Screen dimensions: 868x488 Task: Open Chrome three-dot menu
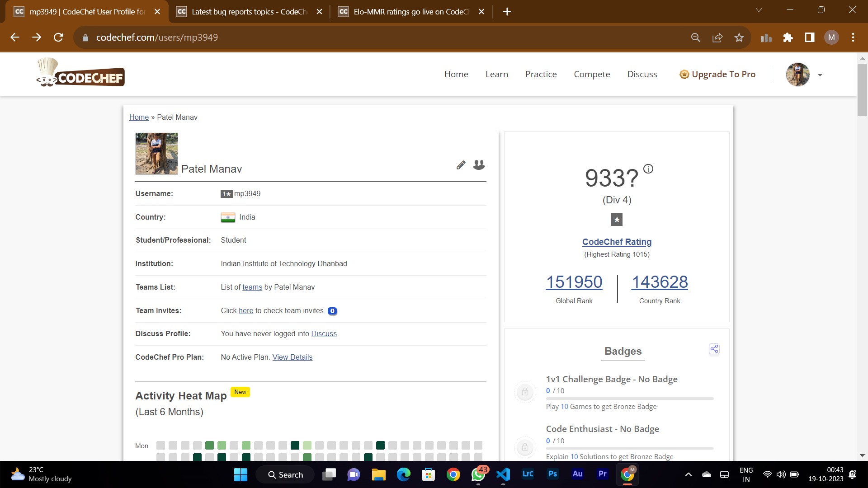[853, 38]
